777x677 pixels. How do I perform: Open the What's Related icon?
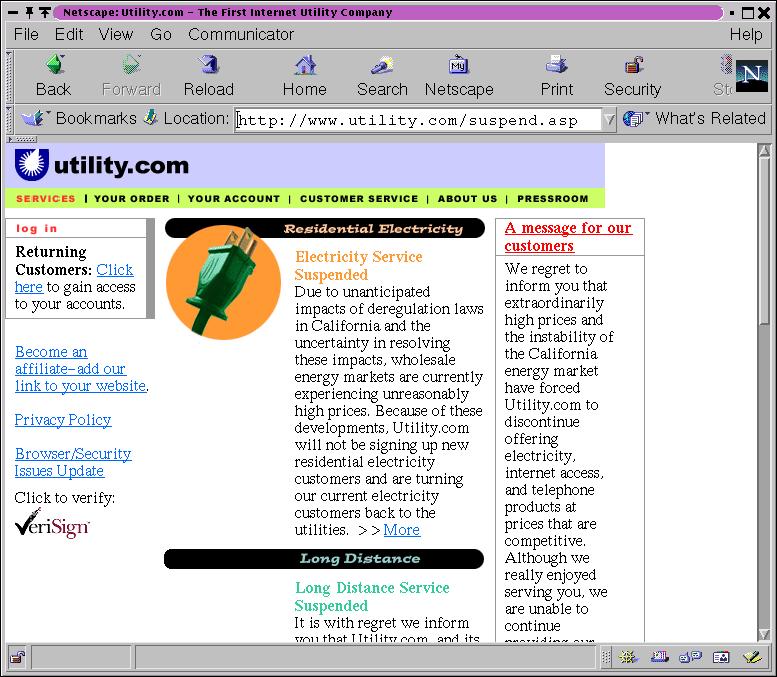(x=635, y=118)
